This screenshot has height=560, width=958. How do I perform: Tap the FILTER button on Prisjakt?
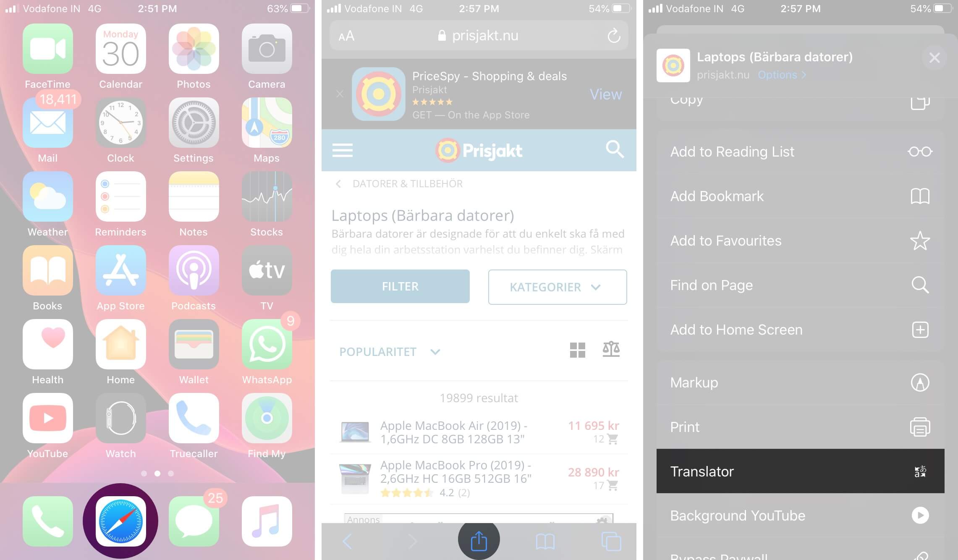(400, 286)
